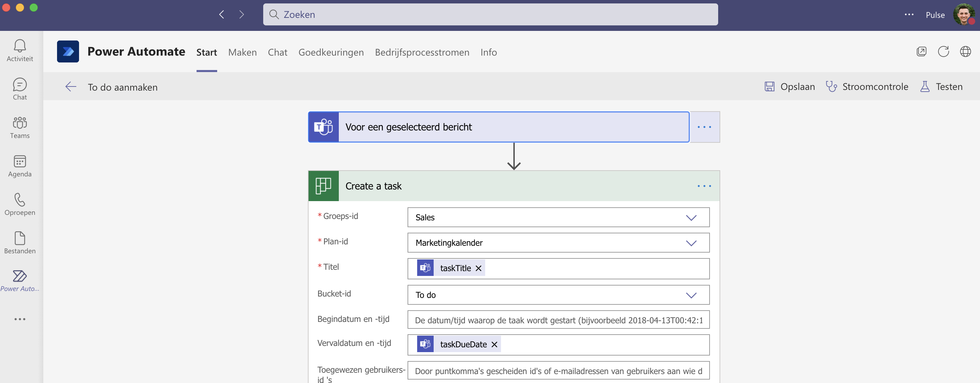980x383 pixels.
Task: Open Chat in the left sidebar
Action: coord(20,89)
